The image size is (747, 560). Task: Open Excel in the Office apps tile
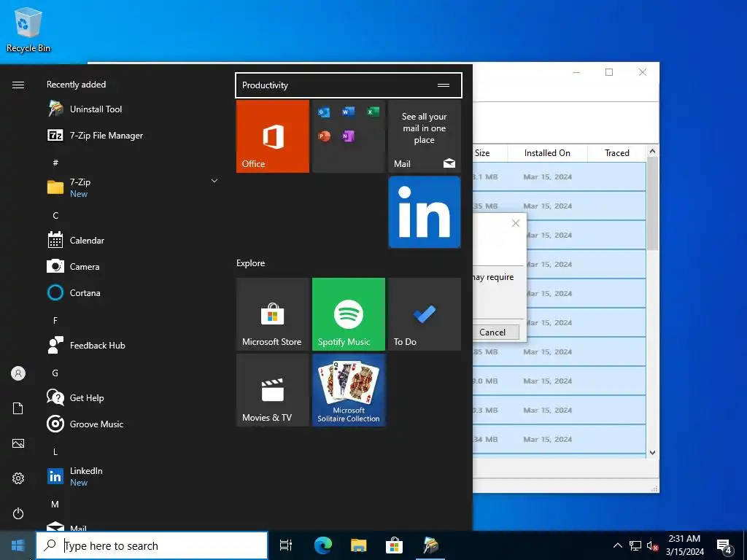(x=373, y=112)
